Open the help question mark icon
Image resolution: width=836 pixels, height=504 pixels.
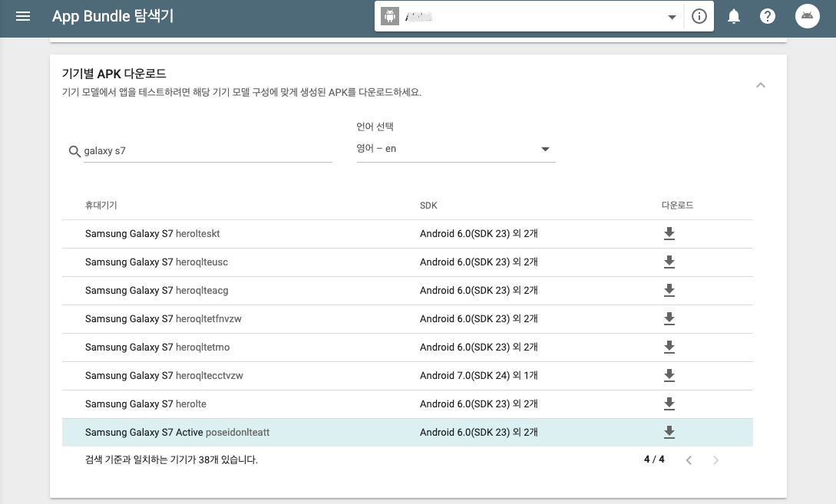tap(767, 17)
